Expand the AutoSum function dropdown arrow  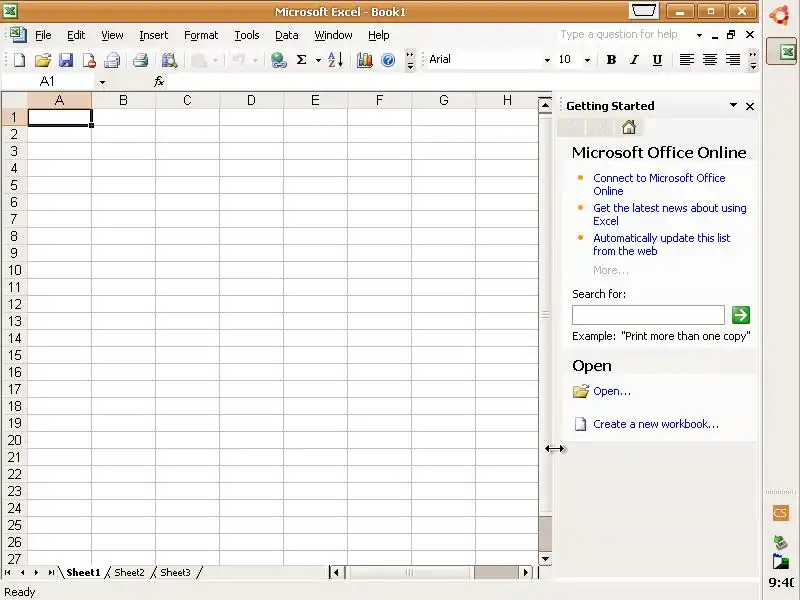[x=318, y=60]
